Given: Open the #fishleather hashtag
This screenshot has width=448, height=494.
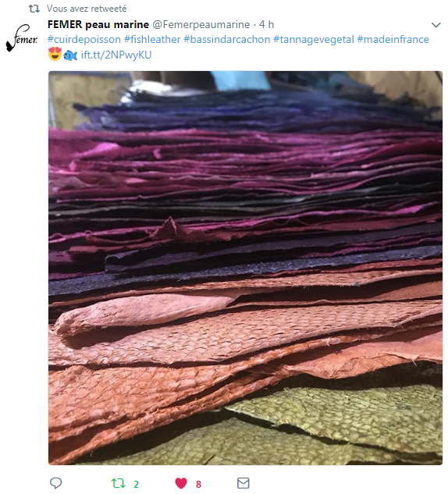Looking at the screenshot, I should click(x=152, y=39).
